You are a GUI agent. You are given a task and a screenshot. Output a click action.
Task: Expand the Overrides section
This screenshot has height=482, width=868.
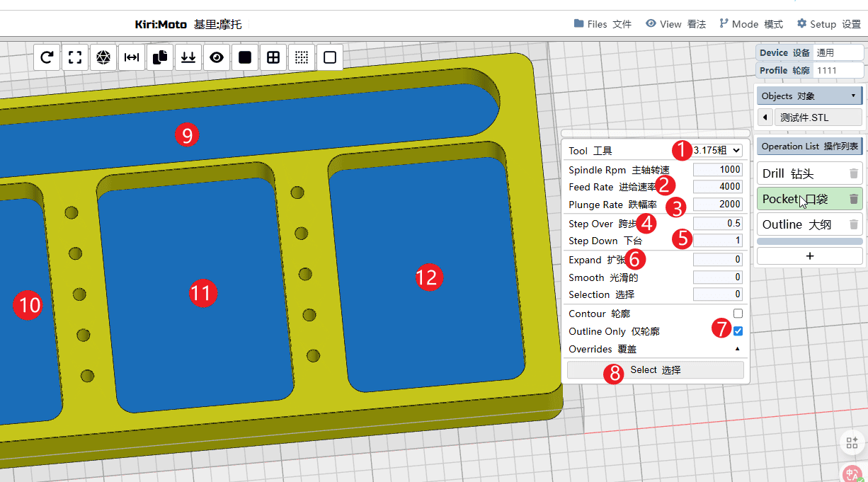pyautogui.click(x=736, y=349)
